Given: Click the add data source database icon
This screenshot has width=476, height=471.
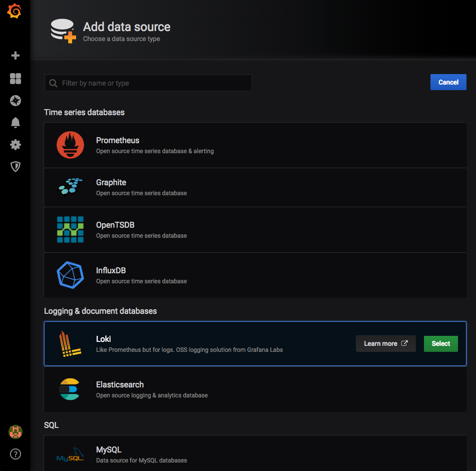Looking at the screenshot, I should [x=63, y=31].
